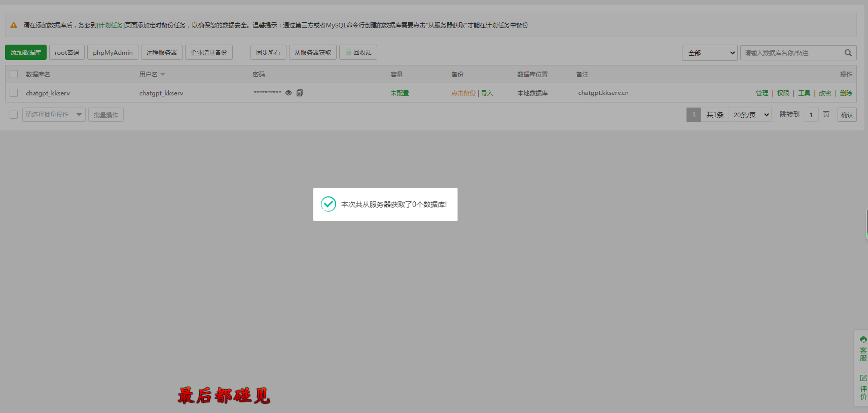The image size is (868, 413).
Task: Click the 批量操作 button
Action: point(106,115)
